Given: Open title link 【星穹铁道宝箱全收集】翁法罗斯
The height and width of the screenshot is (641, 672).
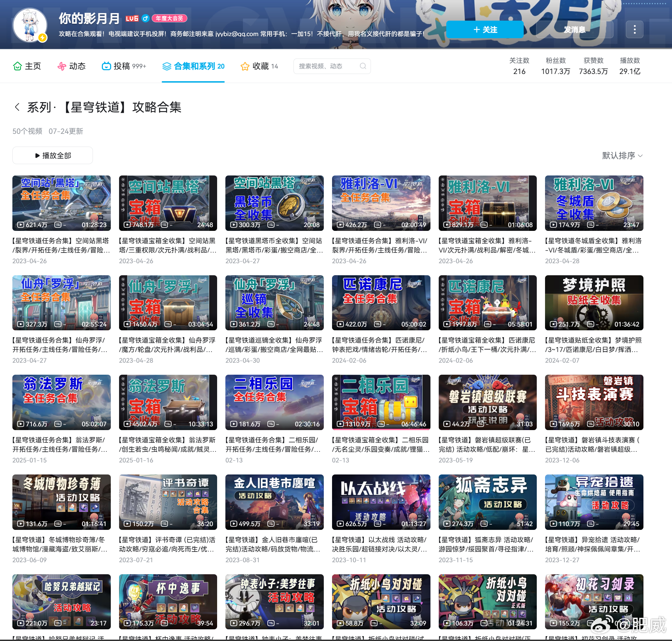Looking at the screenshot, I should 167,445.
